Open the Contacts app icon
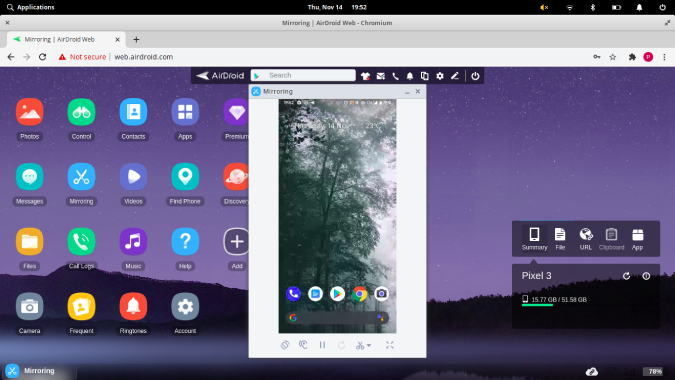Image resolution: width=675 pixels, height=380 pixels. [x=133, y=112]
